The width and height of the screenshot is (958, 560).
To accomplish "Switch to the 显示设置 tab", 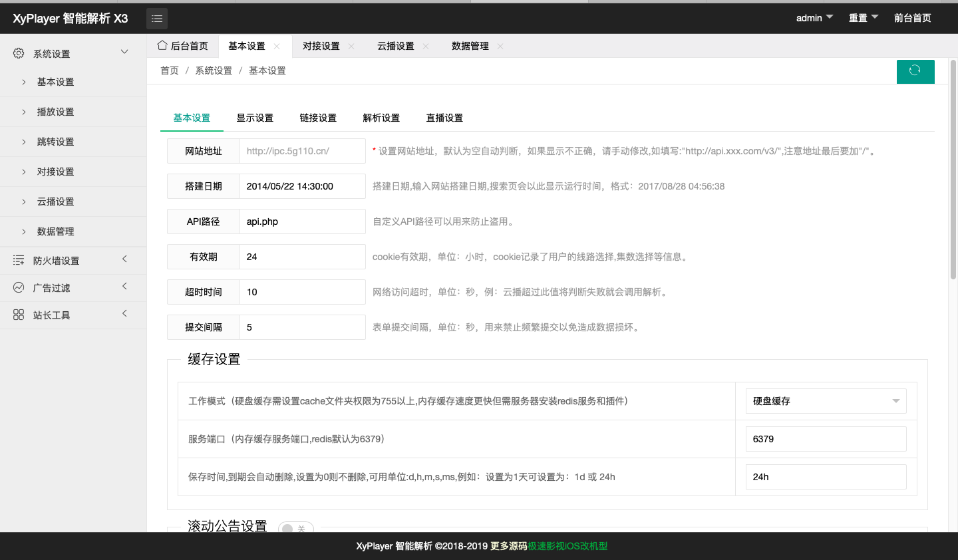I will click(x=255, y=118).
